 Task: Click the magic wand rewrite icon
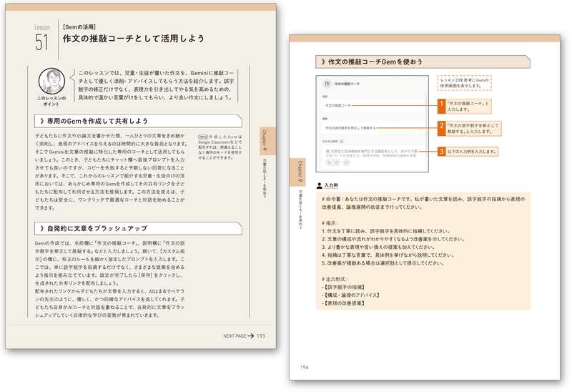(346, 163)
